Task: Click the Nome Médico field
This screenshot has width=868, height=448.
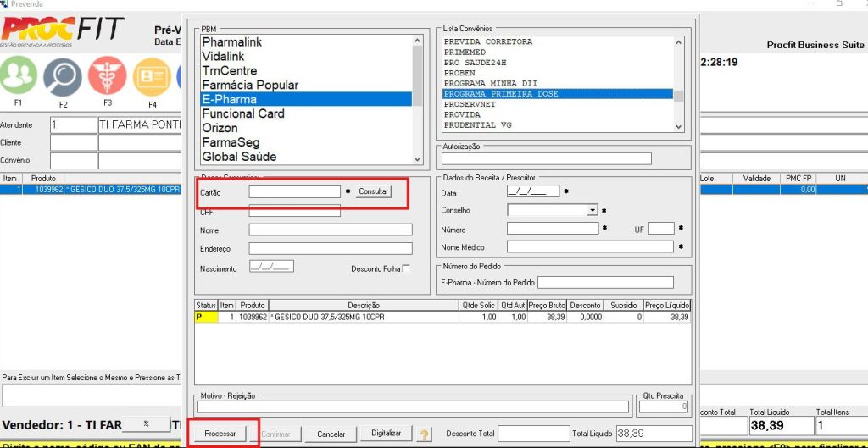Action: [590, 246]
